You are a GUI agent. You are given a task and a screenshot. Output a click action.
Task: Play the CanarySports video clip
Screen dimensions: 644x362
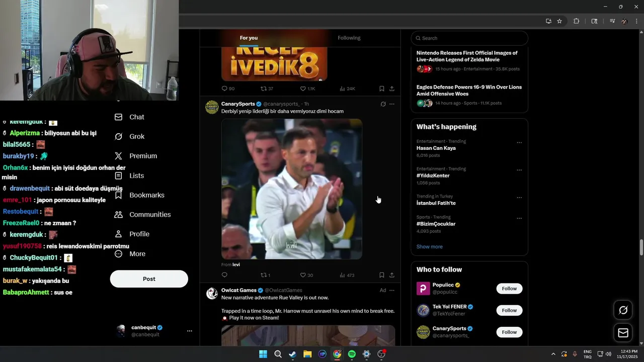point(292,189)
